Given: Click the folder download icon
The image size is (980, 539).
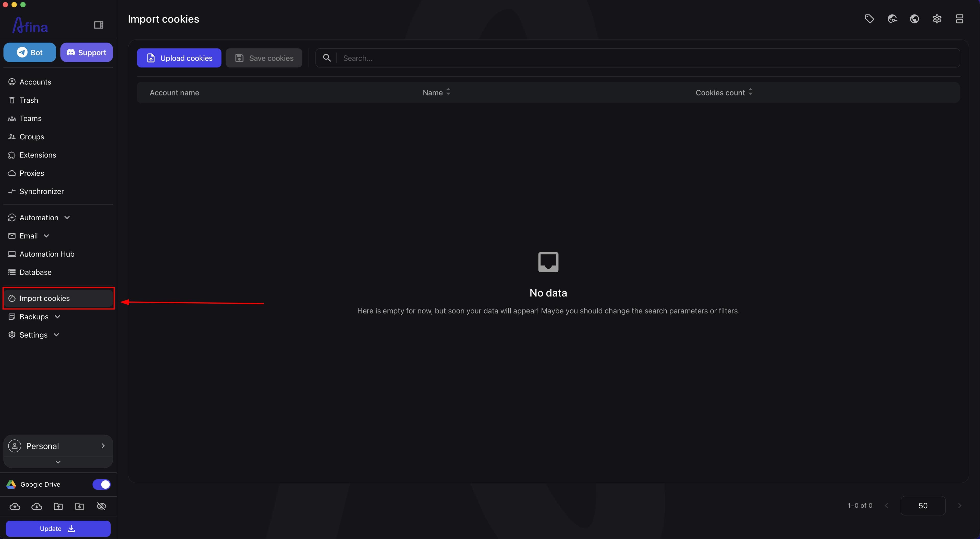Looking at the screenshot, I should (80, 506).
